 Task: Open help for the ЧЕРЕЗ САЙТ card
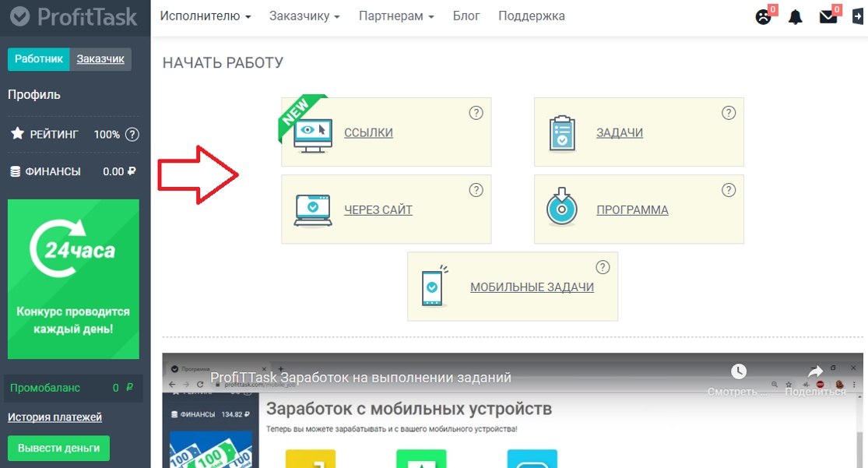coord(476,190)
